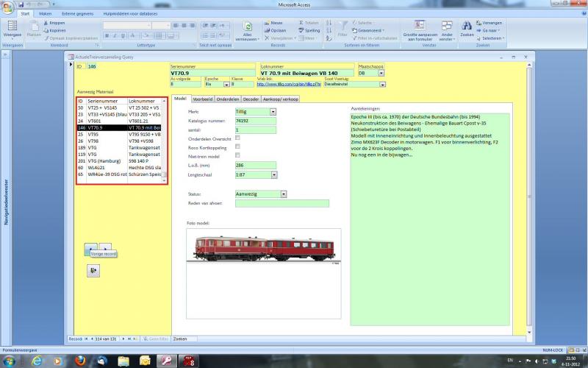Screen dimensions: 588x368
Task: Toggle Niet-trein model checkbox
Action: coord(237,155)
